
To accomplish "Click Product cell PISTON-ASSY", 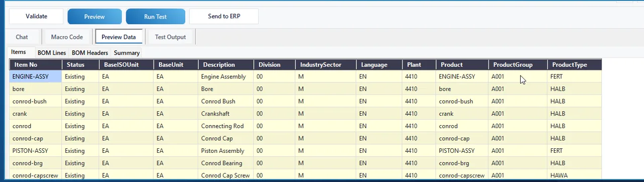I will [462, 150].
